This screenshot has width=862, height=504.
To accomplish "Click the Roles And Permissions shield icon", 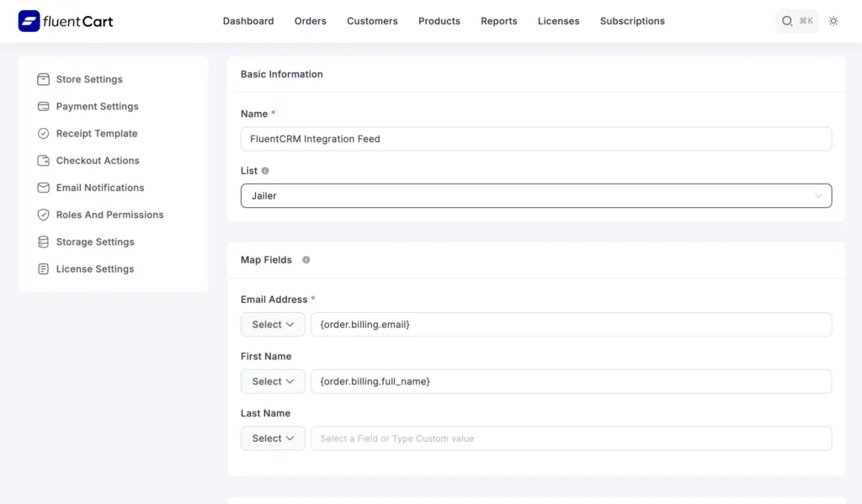I will pos(44,215).
